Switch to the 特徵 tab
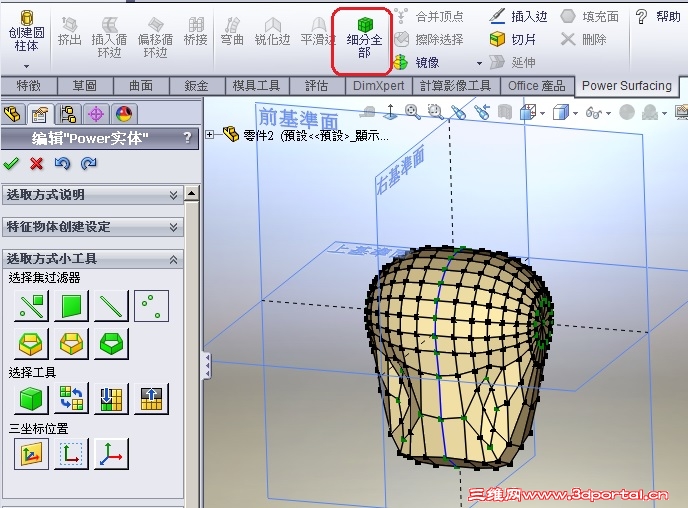 pyautogui.click(x=29, y=86)
